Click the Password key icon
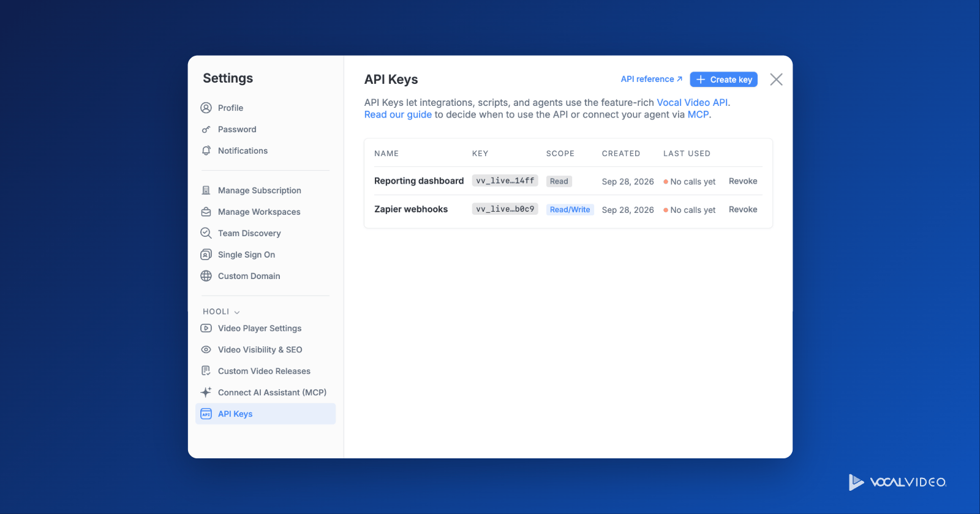 [x=206, y=129]
